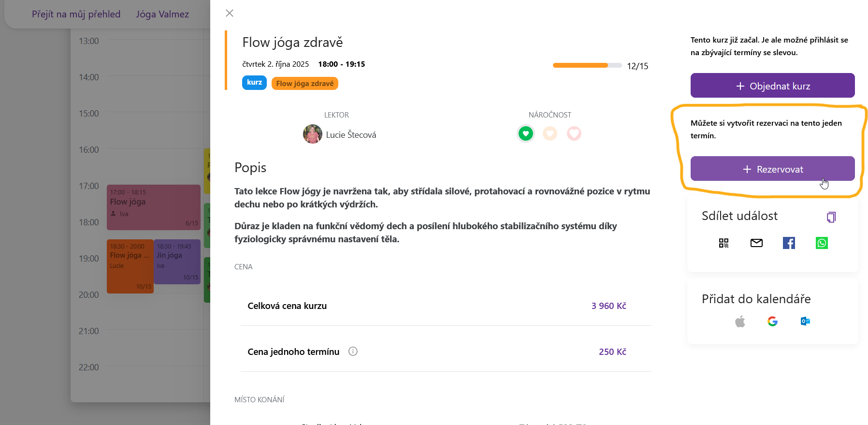Add event to Apple calendar
Screen dimensions: 868x425
point(740,322)
